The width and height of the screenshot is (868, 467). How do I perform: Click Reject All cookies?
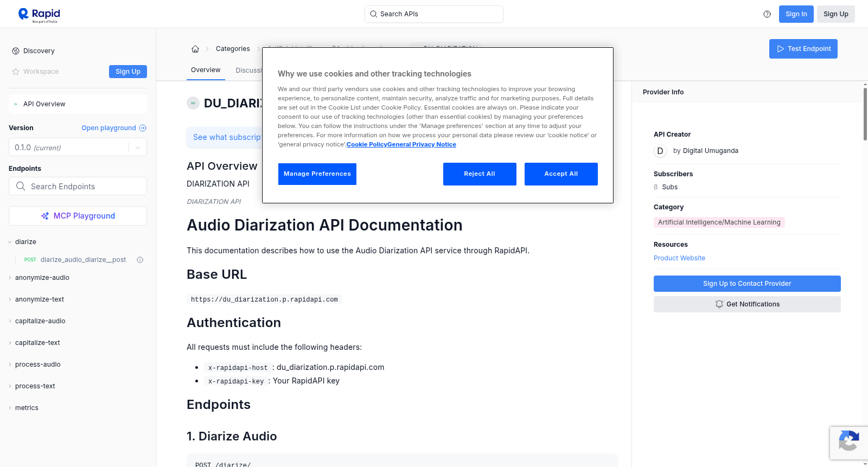(480, 174)
